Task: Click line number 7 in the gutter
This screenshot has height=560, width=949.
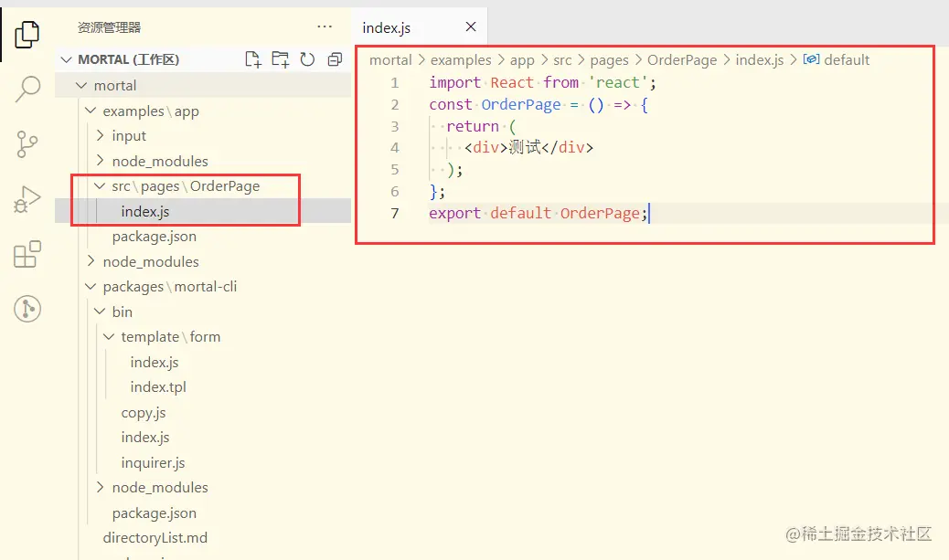Action: [x=395, y=214]
